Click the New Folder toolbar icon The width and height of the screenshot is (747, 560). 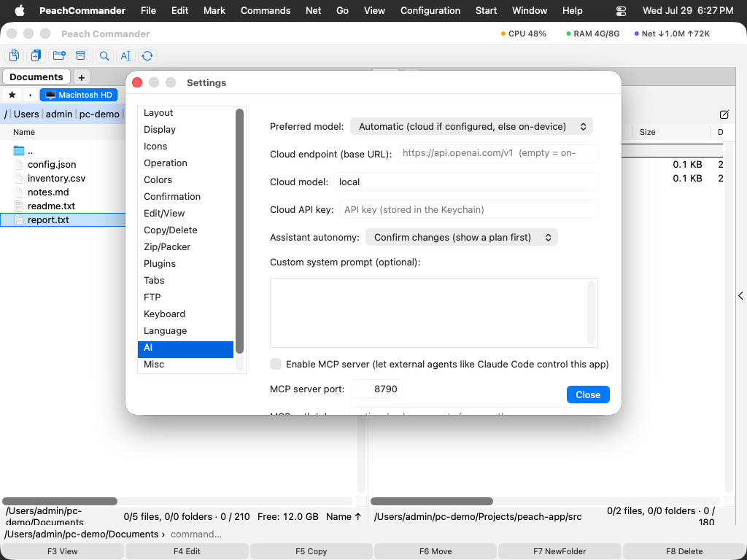(59, 55)
